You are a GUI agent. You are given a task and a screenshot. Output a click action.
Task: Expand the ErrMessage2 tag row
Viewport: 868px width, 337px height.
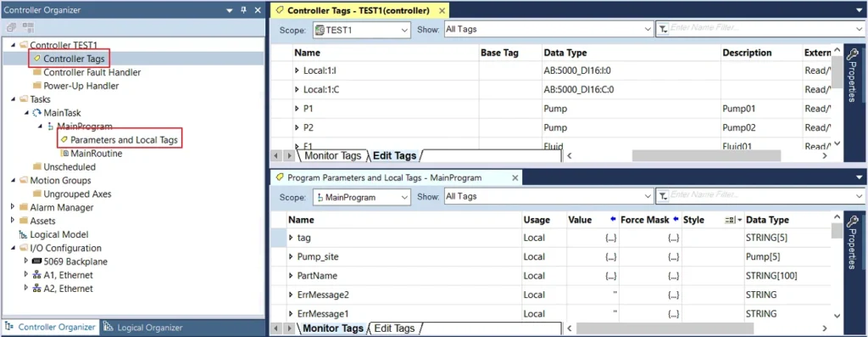[292, 295]
